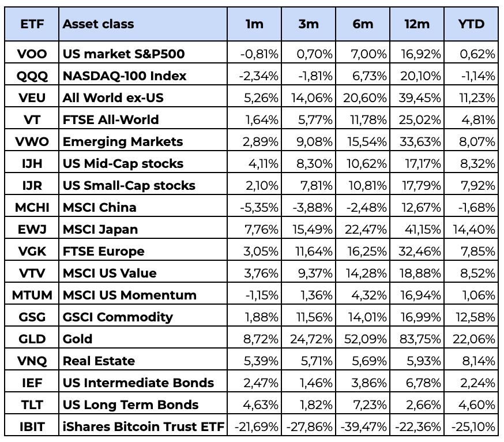Screen dimensions: 504x442
Task: Click the iShares Bitcoin Trust ETF label
Action: [144, 427]
